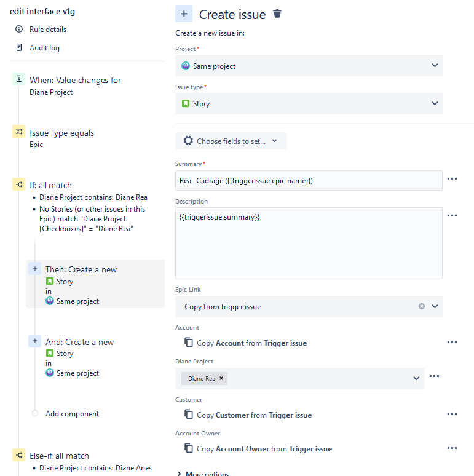This screenshot has width=474, height=476.
Task: Select Then: Create a new Story action
Action: tap(95, 284)
